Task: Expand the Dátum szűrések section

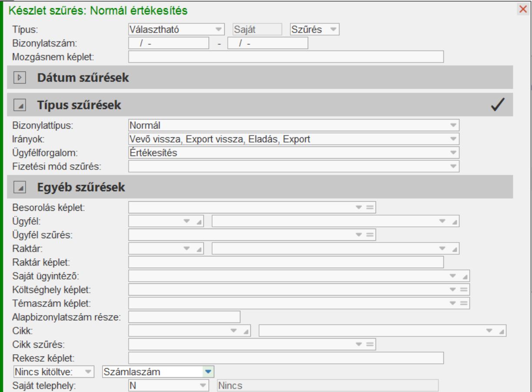Action: click(20, 78)
